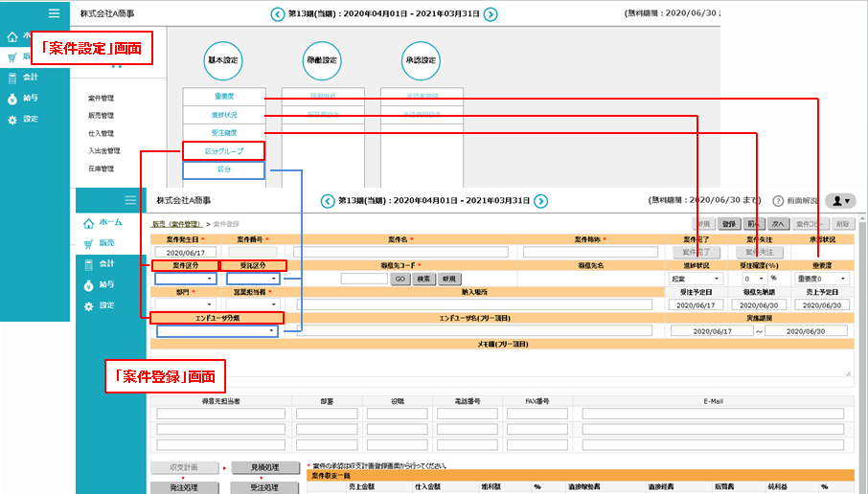Open the エンドユーザ分類 dropdown
The height and width of the screenshot is (494, 868).
tap(217, 330)
